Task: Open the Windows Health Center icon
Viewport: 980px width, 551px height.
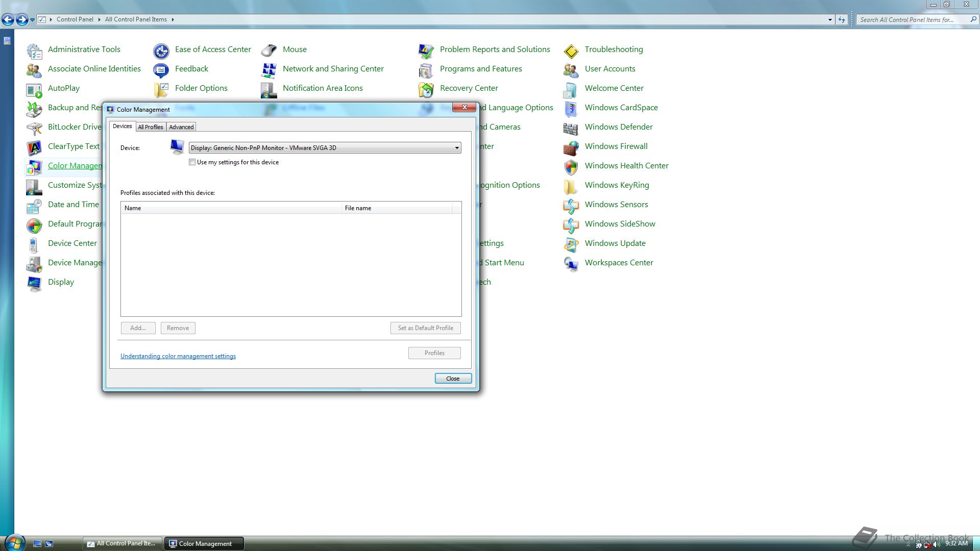Action: (571, 166)
